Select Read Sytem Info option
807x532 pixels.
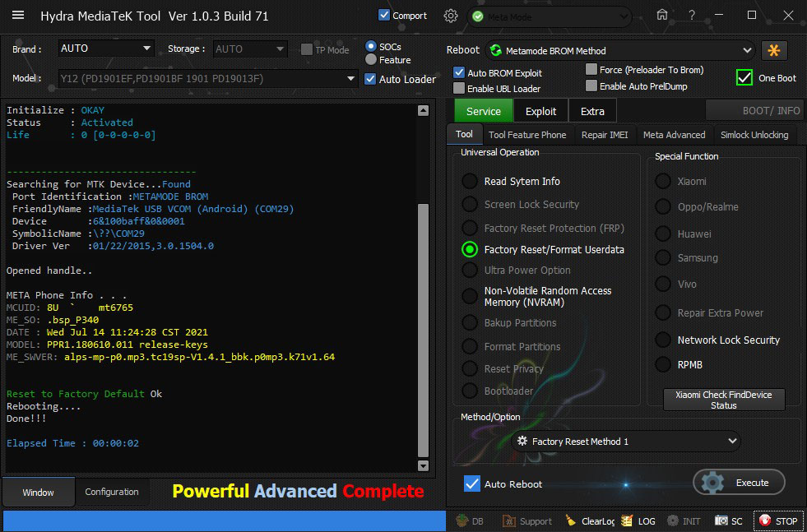pos(470,181)
